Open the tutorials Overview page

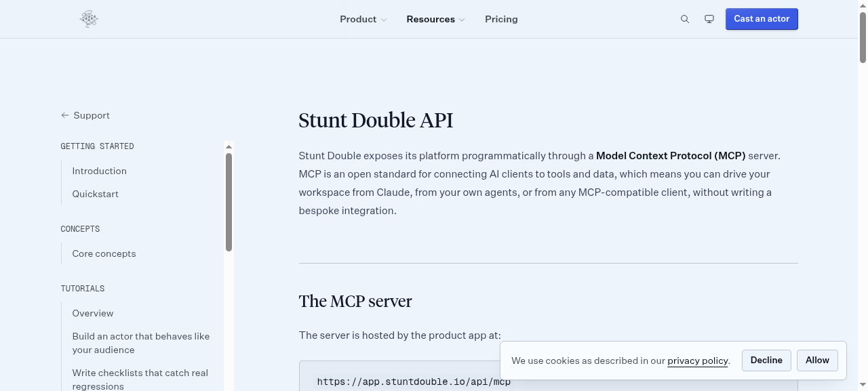click(93, 313)
